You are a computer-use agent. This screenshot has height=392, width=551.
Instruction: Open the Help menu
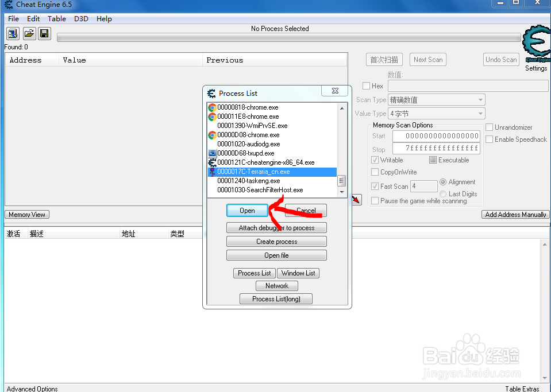(104, 19)
